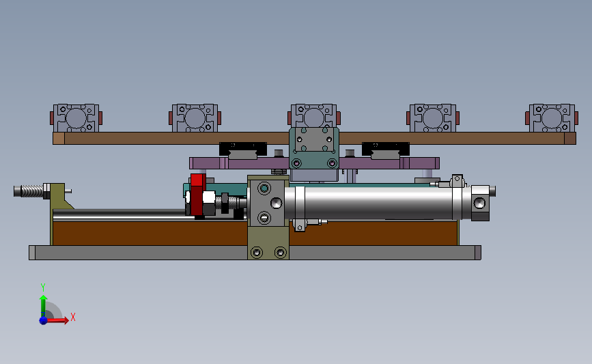Select the purple slide plate
This screenshot has height=364, width=592.
(314, 163)
